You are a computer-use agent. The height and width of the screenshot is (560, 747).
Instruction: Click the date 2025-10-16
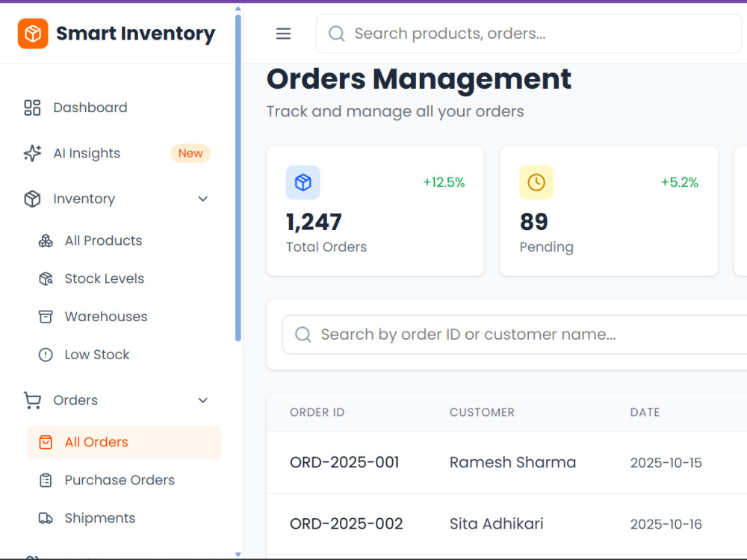(666, 524)
